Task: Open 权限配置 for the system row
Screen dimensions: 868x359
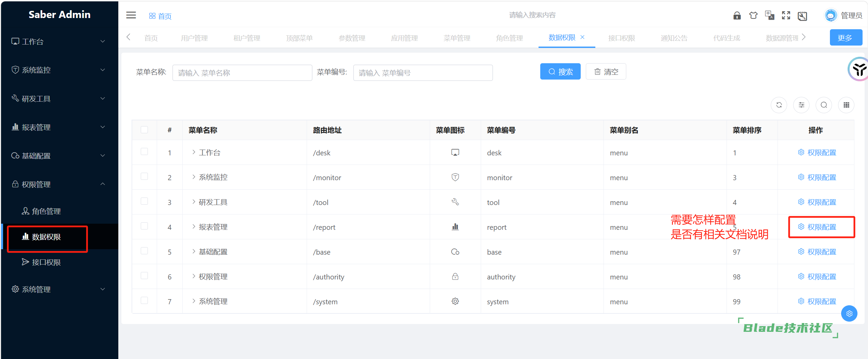Action: tap(817, 302)
